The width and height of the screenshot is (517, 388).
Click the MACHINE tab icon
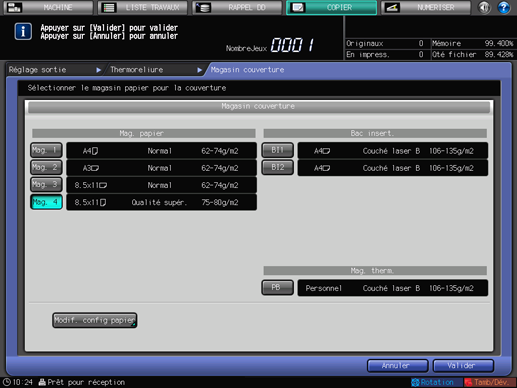pyautogui.click(x=14, y=7)
